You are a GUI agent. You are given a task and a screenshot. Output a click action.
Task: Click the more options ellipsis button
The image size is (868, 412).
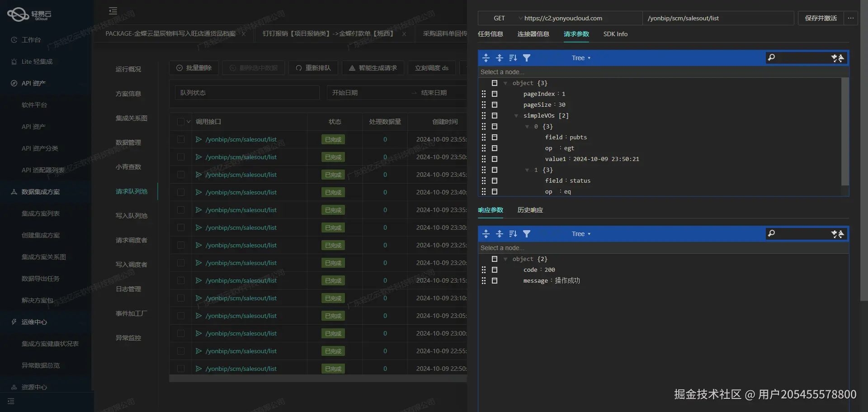850,18
